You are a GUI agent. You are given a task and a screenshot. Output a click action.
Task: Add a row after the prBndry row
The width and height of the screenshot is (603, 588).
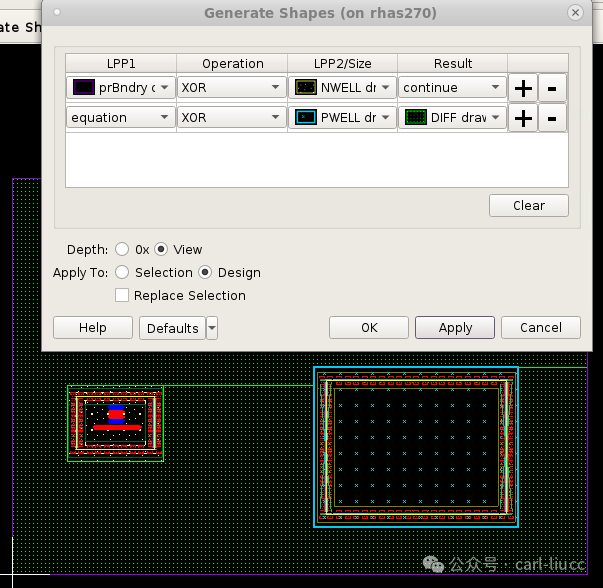(x=523, y=88)
